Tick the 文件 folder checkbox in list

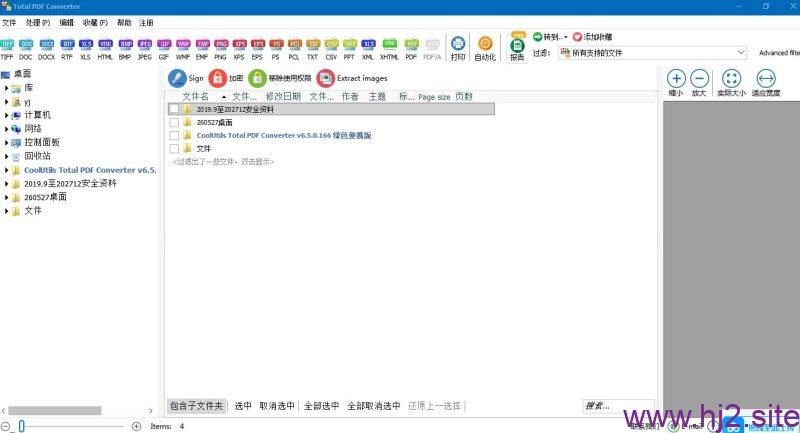coord(174,148)
